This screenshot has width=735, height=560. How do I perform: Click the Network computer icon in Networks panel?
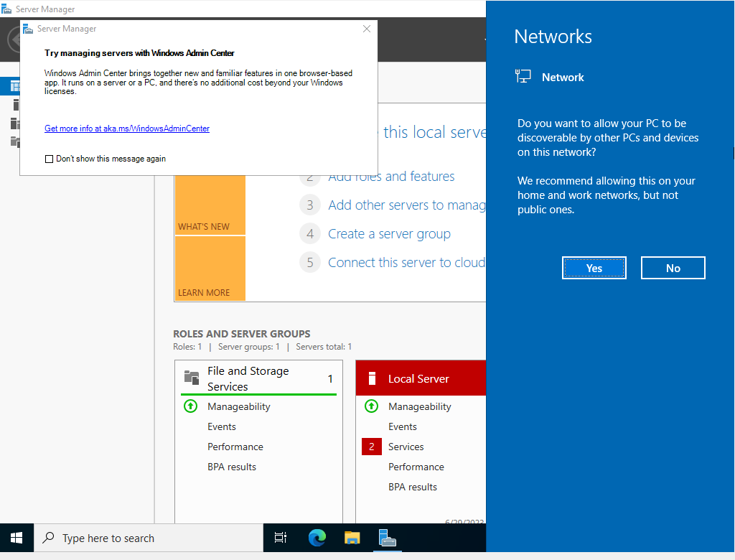click(523, 76)
